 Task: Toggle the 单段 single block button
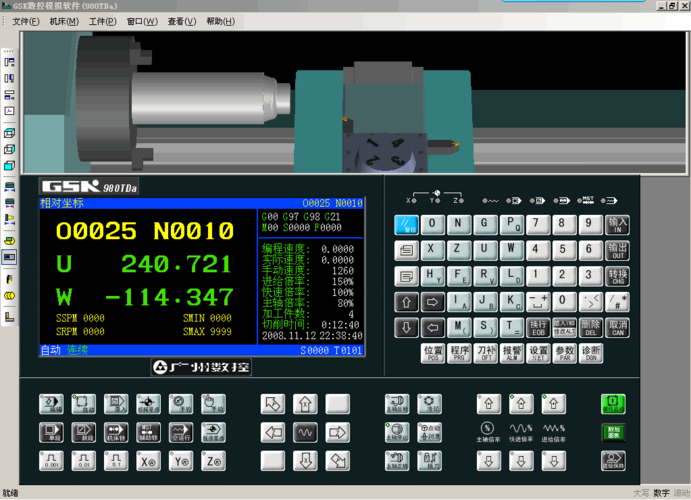[51, 433]
